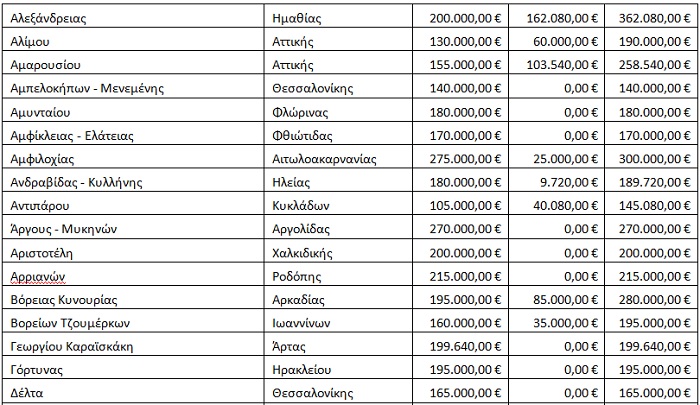Select the Αμαρουσίου row name cell

tap(133, 64)
